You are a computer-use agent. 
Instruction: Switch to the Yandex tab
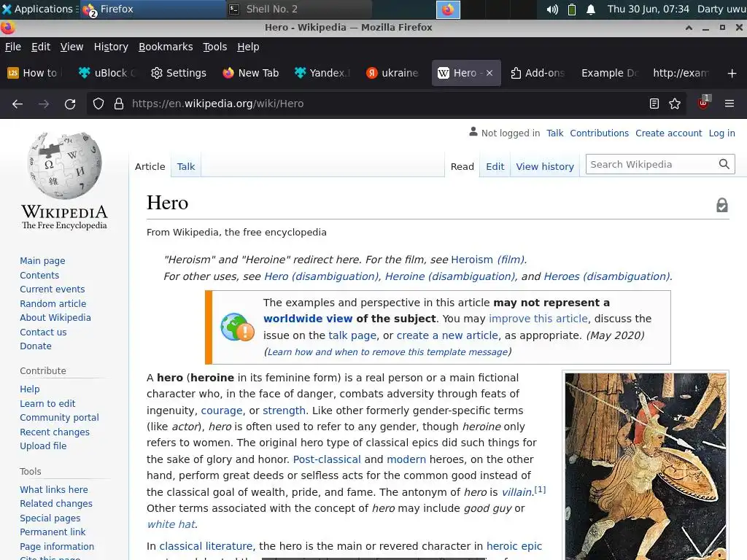coord(322,74)
